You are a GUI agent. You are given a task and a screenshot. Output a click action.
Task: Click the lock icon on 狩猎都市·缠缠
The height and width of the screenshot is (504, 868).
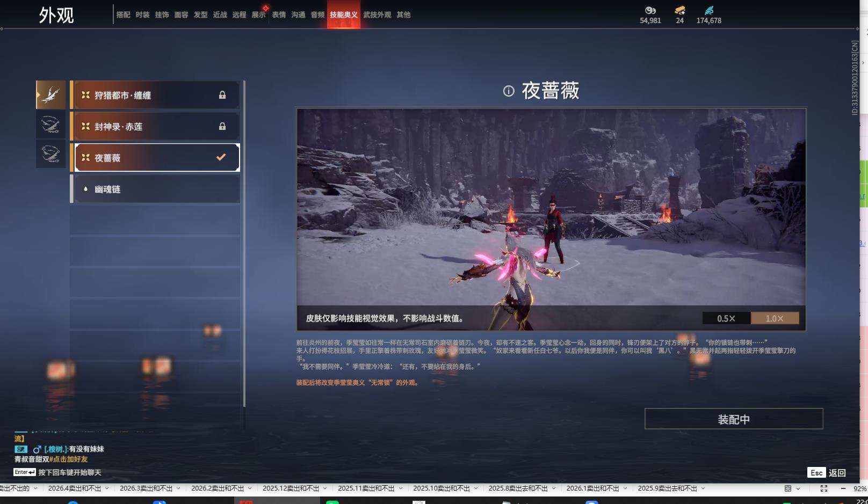point(222,95)
